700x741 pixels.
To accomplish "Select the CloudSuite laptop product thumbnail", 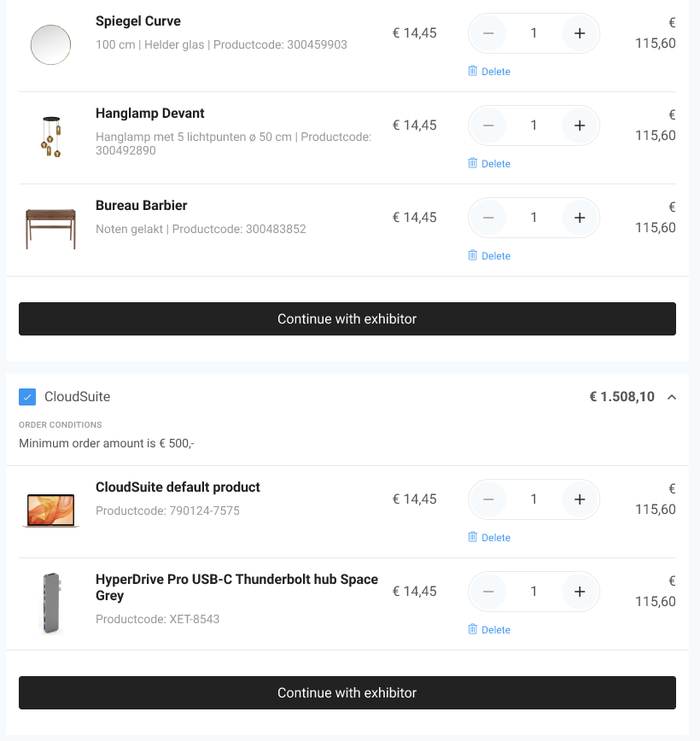I will click(x=50, y=510).
